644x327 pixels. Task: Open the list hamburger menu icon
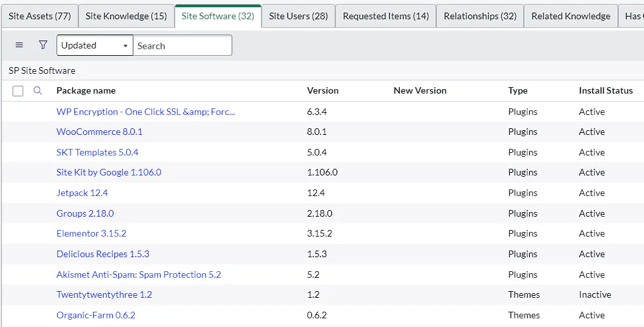[19, 45]
